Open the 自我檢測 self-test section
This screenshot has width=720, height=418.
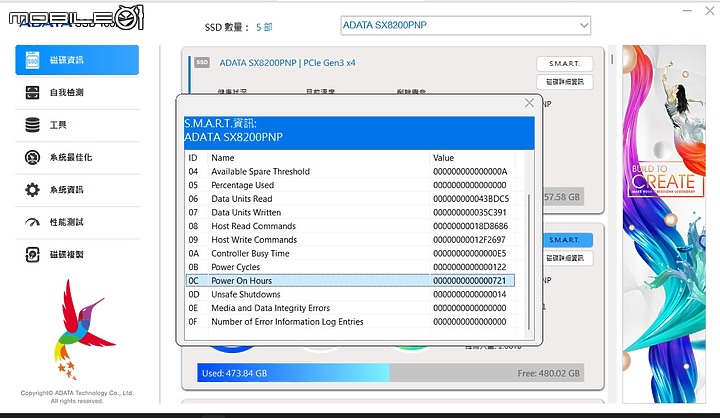[77, 92]
